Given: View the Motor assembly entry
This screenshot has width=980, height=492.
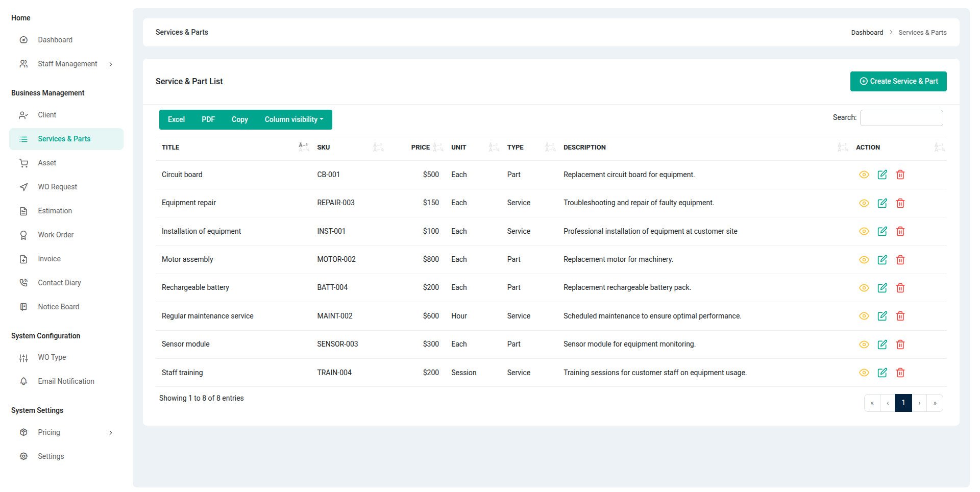Looking at the screenshot, I should [864, 260].
